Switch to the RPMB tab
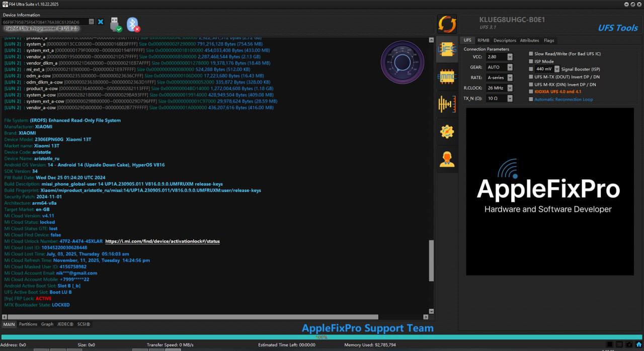 (483, 40)
